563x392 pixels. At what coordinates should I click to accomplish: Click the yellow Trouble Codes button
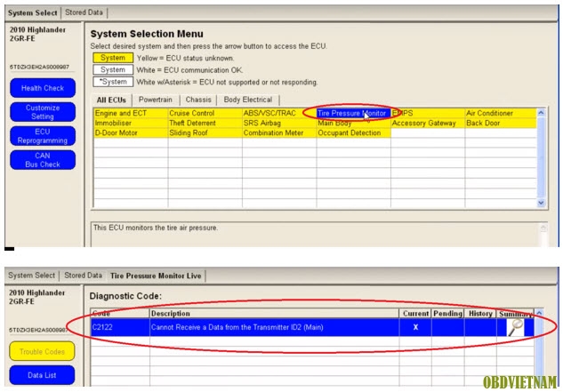click(42, 351)
